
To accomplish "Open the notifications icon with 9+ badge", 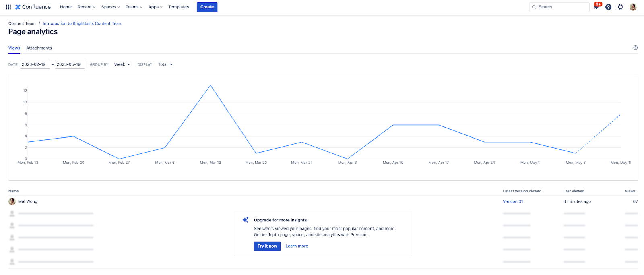I will pyautogui.click(x=597, y=7).
